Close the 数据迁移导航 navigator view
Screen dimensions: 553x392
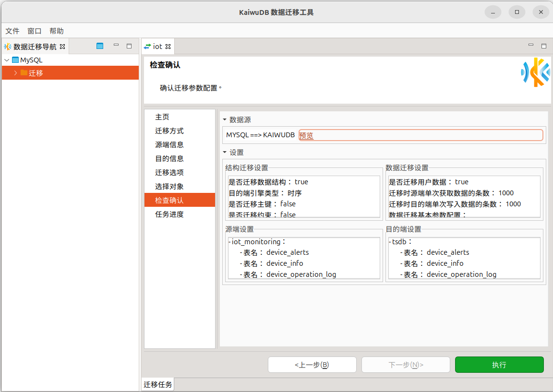tap(62, 47)
